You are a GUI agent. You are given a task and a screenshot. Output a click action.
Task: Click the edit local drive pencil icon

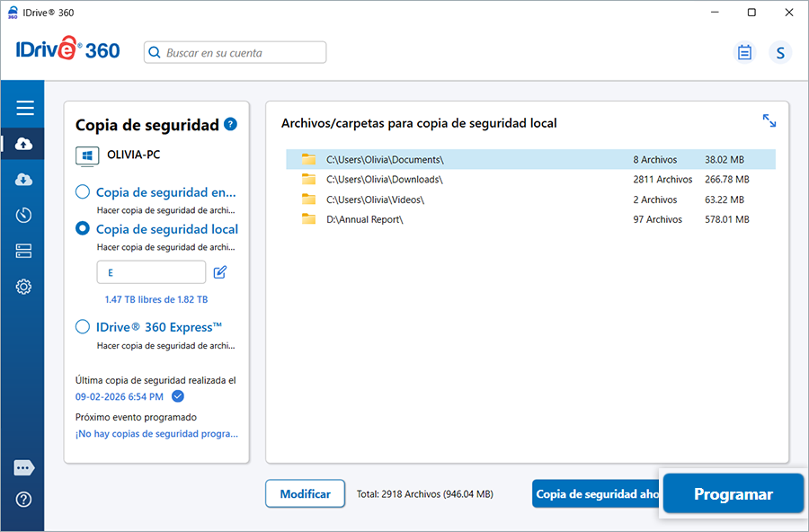point(220,272)
